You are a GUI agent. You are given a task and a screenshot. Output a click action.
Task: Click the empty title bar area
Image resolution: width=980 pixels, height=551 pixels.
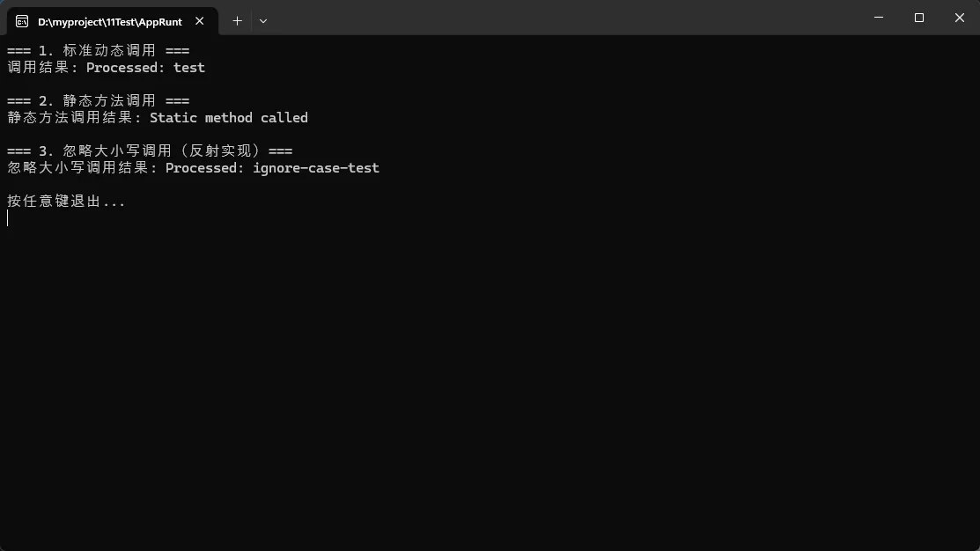[x=564, y=18]
